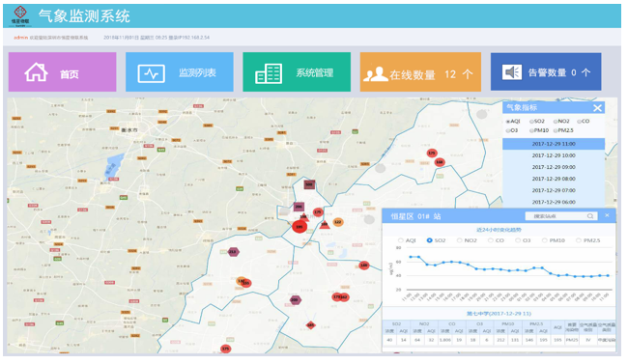Close the 气象指标 panel
Image resolution: width=628 pixels, height=364 pixels.
(x=597, y=108)
